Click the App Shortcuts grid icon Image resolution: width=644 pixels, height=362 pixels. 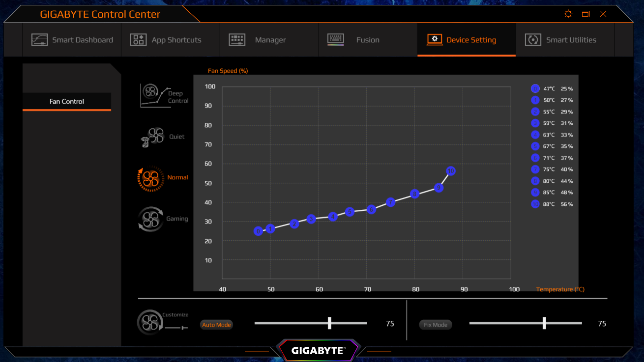(138, 40)
